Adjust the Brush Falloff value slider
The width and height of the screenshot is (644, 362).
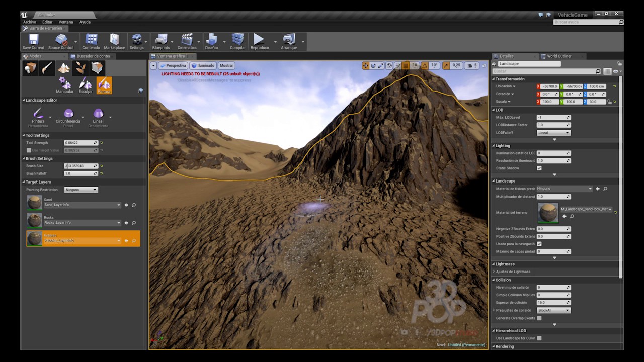81,173
